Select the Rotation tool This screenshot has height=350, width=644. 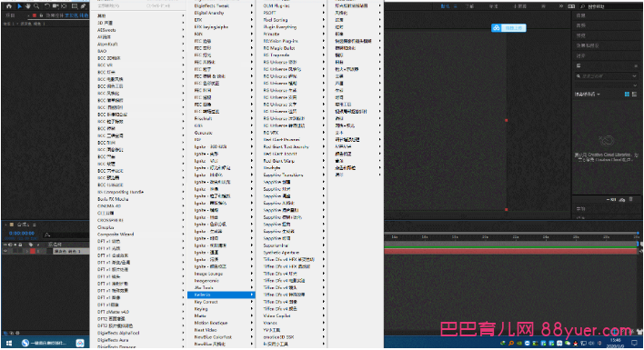46,6
